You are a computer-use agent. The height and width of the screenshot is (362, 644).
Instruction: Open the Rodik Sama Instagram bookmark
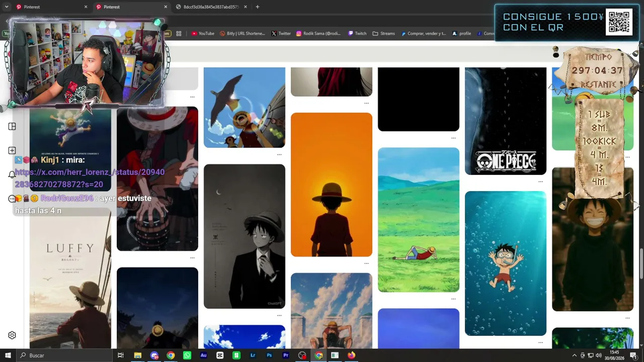coord(318,34)
